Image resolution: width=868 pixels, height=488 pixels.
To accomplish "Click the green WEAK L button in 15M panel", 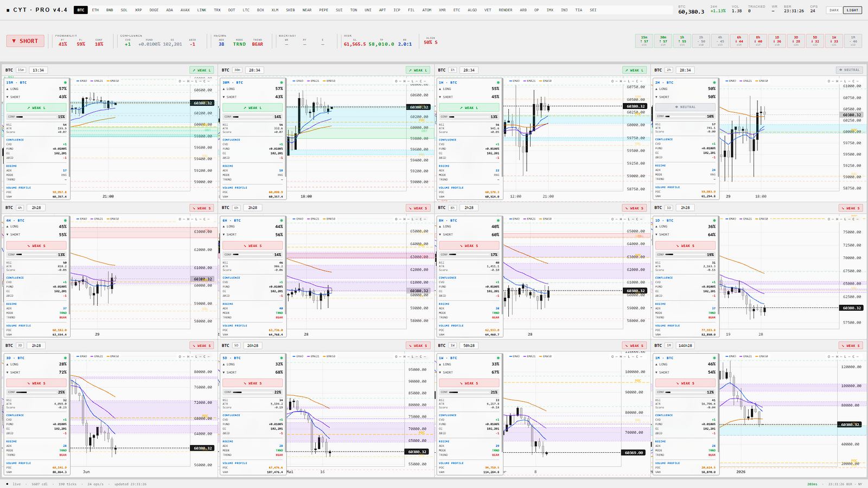I will tap(36, 107).
